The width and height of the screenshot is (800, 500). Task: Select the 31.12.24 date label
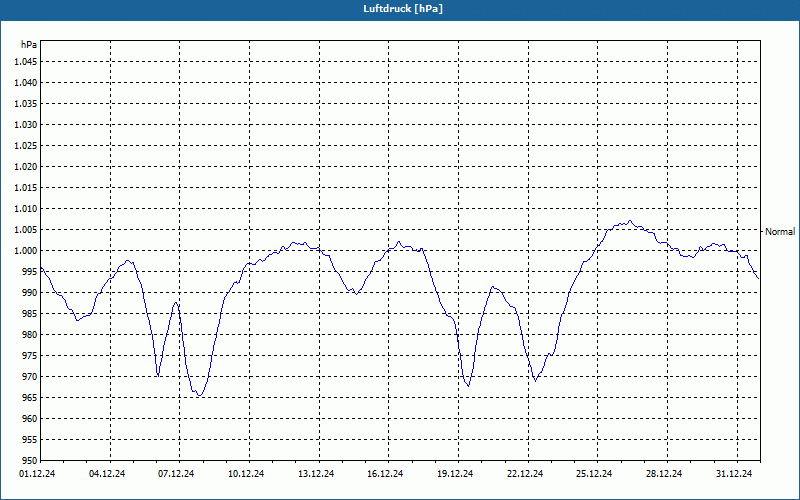(x=734, y=474)
